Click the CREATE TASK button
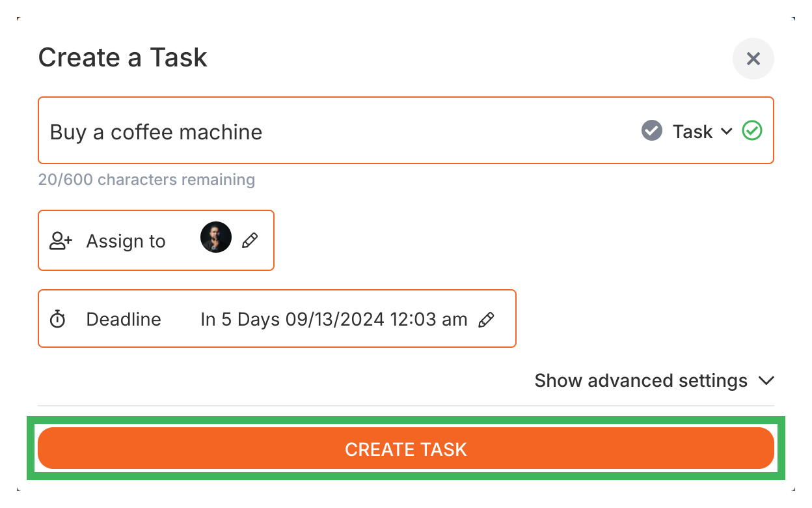 406,449
